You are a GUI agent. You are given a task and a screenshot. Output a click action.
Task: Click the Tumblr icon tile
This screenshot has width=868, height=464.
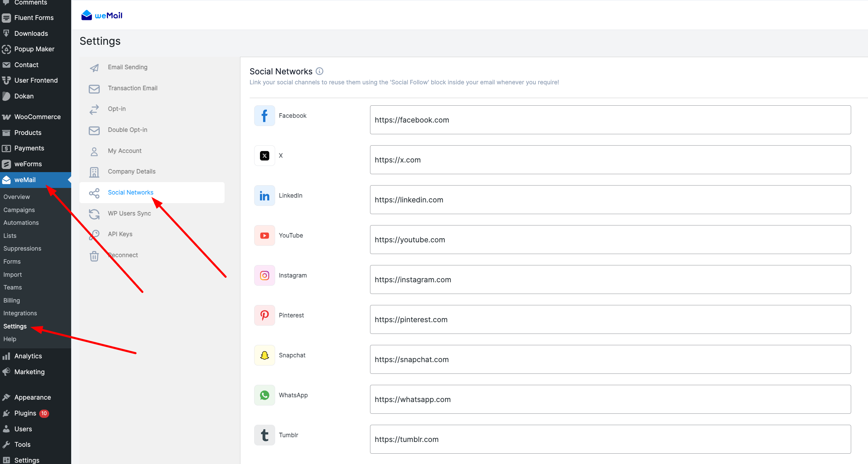[264, 435]
